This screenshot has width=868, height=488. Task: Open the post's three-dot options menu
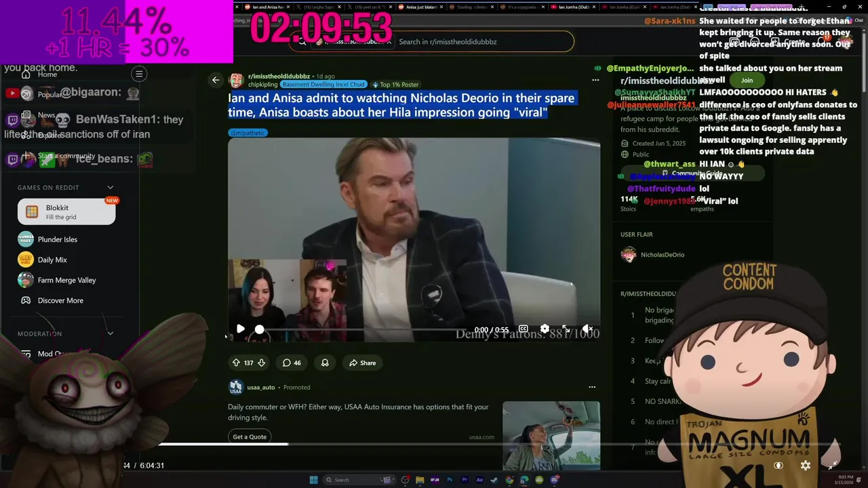tap(595, 80)
